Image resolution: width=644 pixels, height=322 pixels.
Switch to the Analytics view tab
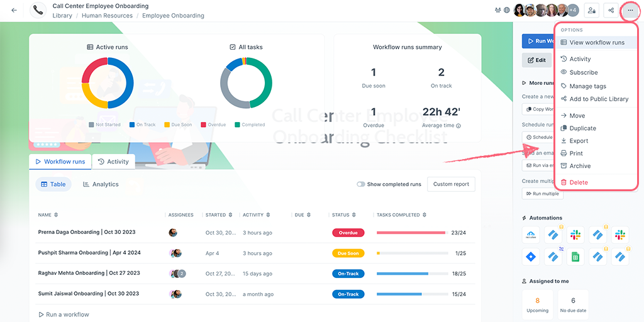pos(101,184)
